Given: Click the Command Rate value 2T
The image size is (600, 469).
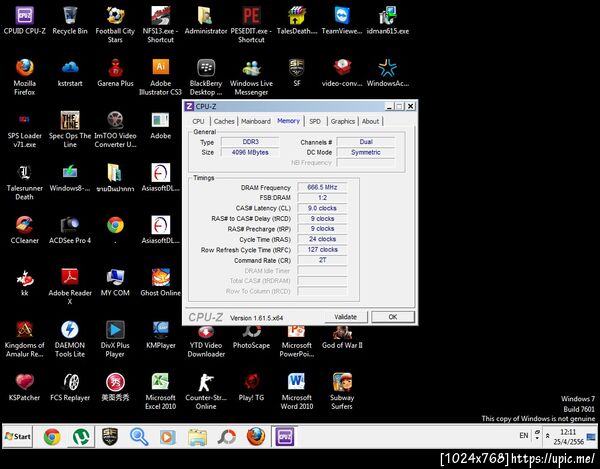Looking at the screenshot, I should coord(322,260).
